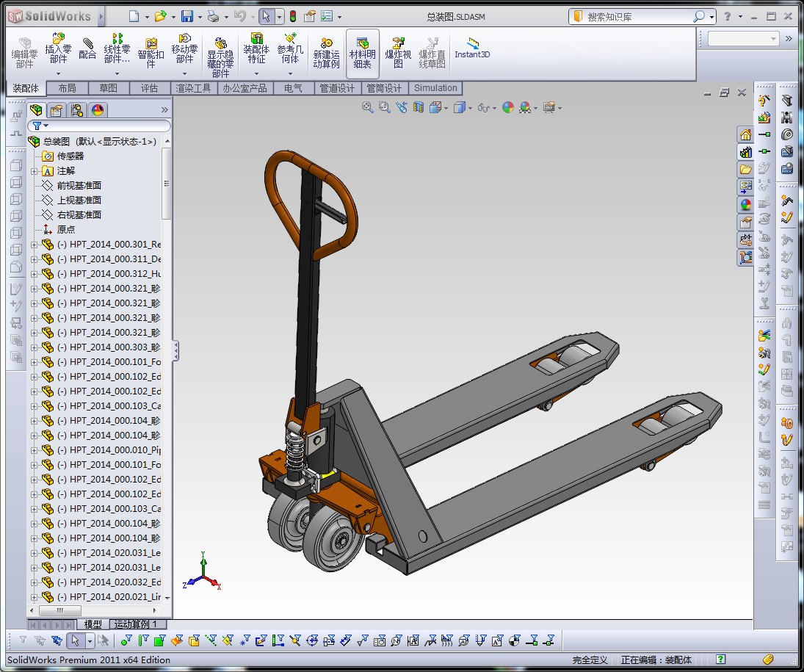Image resolution: width=804 pixels, height=672 pixels.
Task: Open the 办公室产品 tab
Action: 245,88
